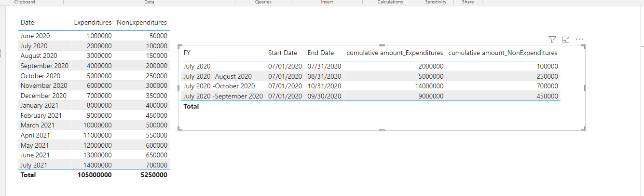Select July 2020 in the Date table
The width and height of the screenshot is (644, 196).
tap(34, 46)
